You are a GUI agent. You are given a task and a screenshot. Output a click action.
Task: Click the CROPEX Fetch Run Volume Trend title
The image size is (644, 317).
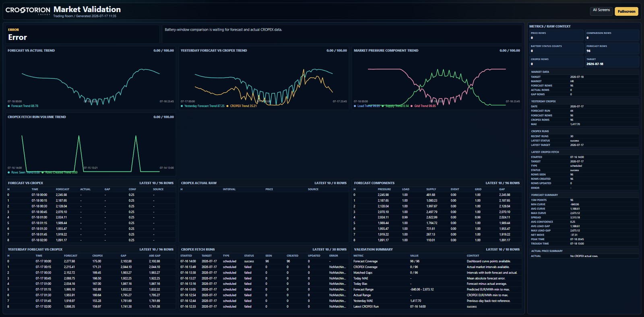37,117
